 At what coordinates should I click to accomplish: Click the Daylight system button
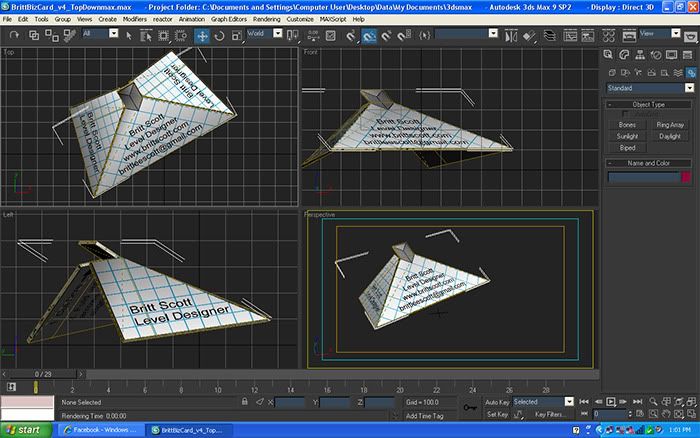pyautogui.click(x=671, y=136)
